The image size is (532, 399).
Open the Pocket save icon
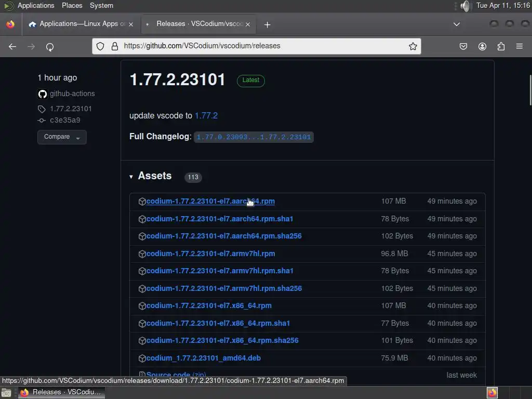(x=463, y=46)
